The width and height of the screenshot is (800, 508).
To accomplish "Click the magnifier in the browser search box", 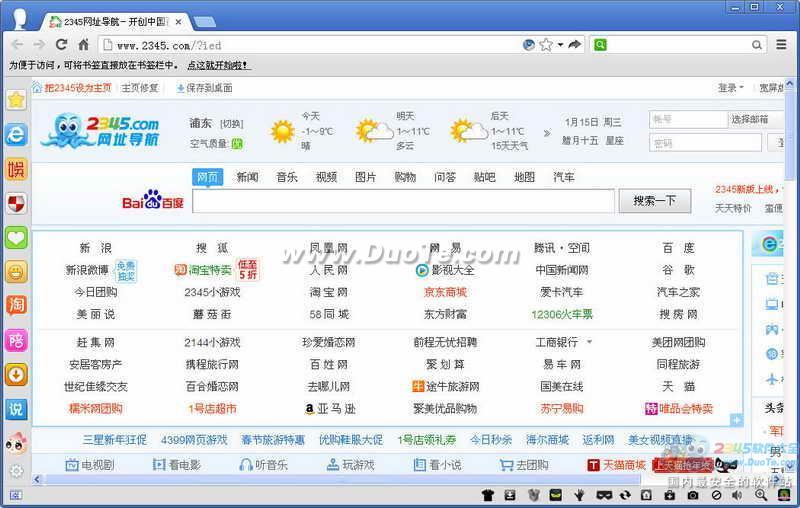I will tap(757, 45).
